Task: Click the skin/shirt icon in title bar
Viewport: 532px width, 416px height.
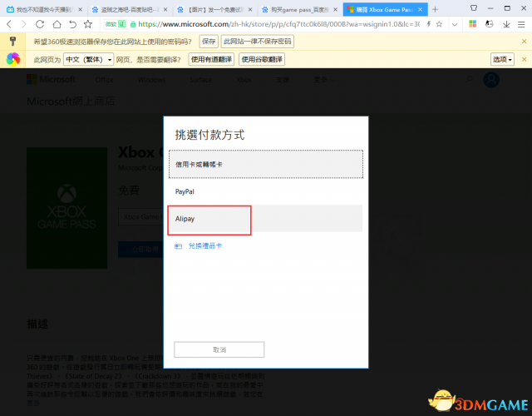Action: coord(474,7)
